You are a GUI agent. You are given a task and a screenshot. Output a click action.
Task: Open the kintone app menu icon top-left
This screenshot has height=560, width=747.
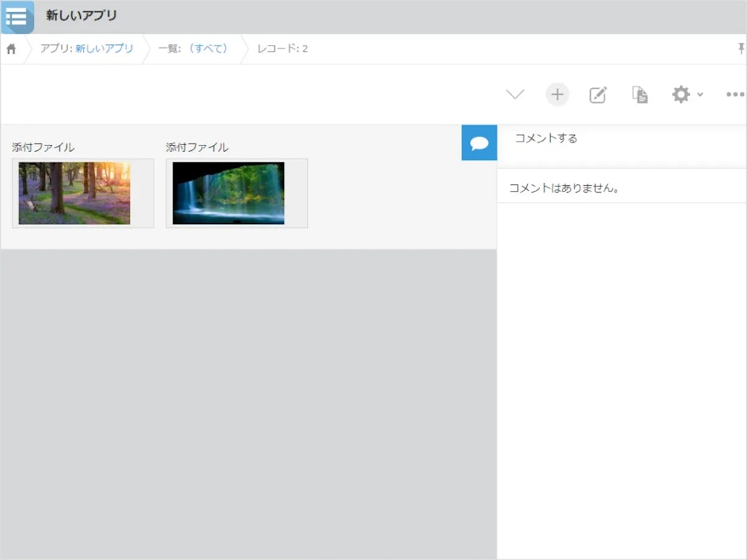coord(17,16)
